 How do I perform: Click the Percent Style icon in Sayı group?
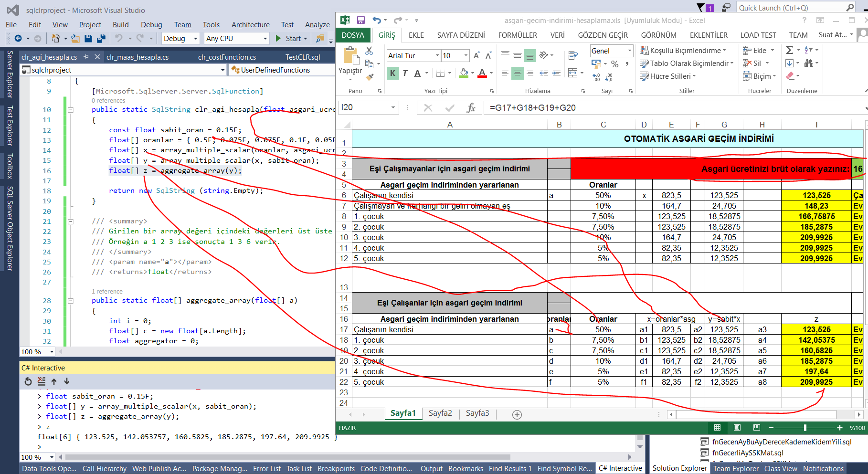tap(615, 64)
